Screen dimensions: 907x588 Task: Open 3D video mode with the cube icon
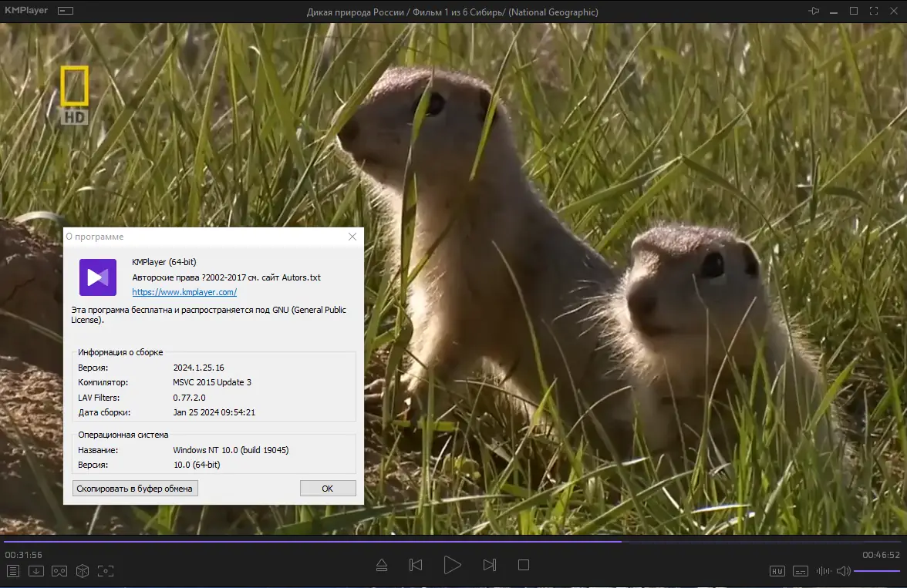coord(82,571)
